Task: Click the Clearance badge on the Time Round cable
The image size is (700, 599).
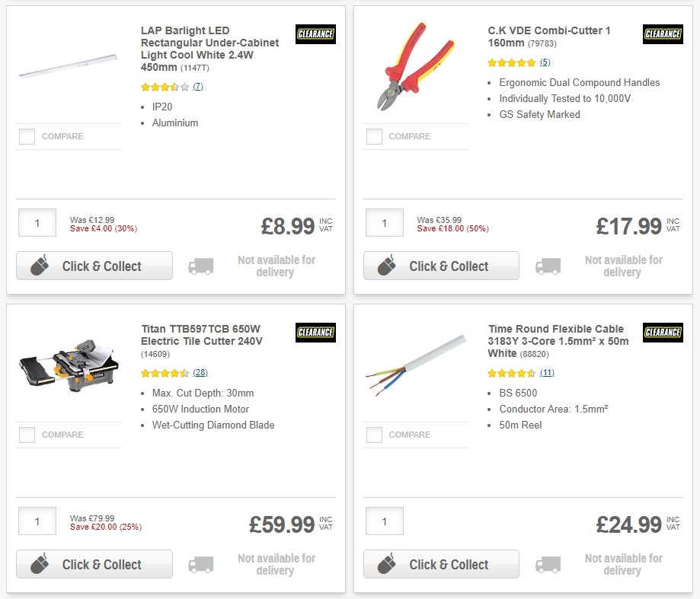Action: [x=662, y=333]
